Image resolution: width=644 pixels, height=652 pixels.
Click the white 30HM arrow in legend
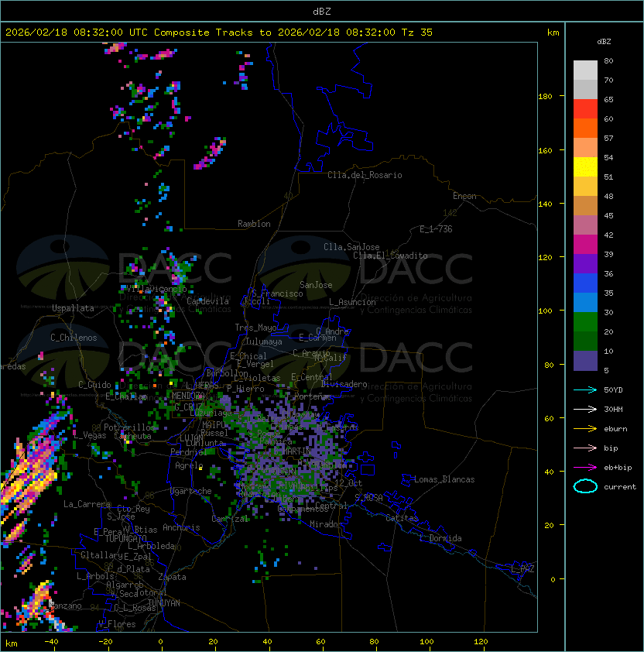pyautogui.click(x=585, y=409)
